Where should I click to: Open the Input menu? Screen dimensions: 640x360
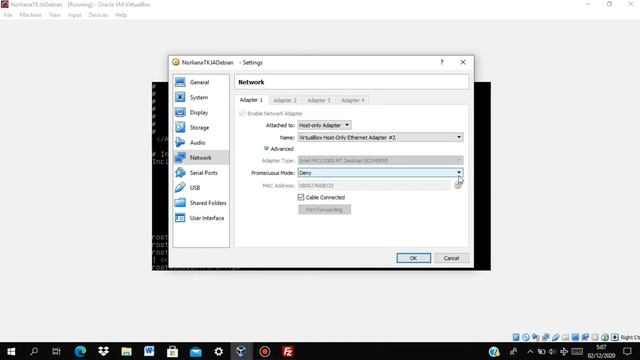(x=75, y=15)
